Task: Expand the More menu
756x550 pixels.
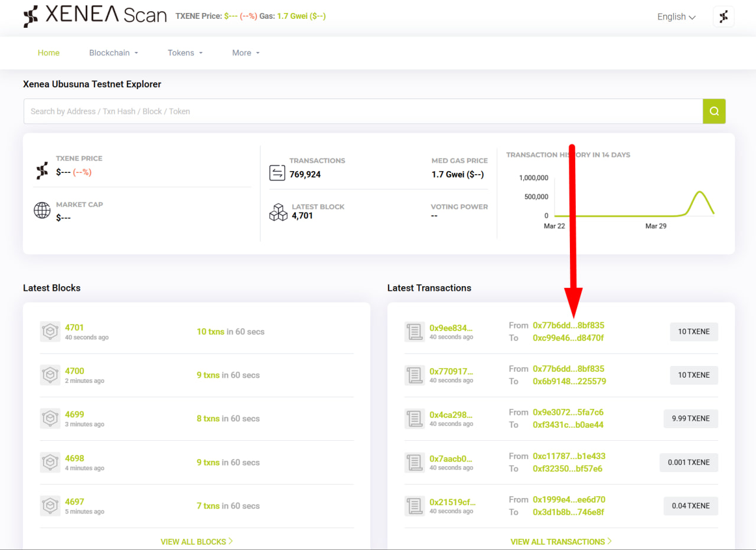Action: 246,53
